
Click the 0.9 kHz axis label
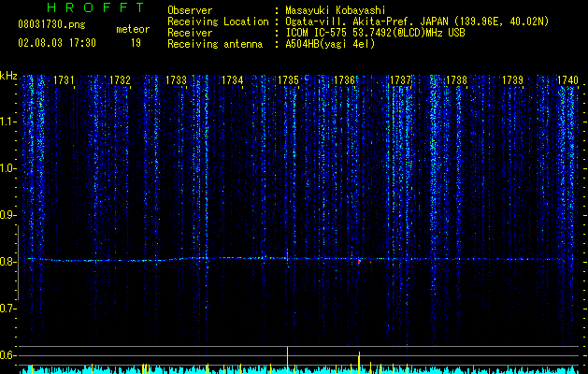7,215
